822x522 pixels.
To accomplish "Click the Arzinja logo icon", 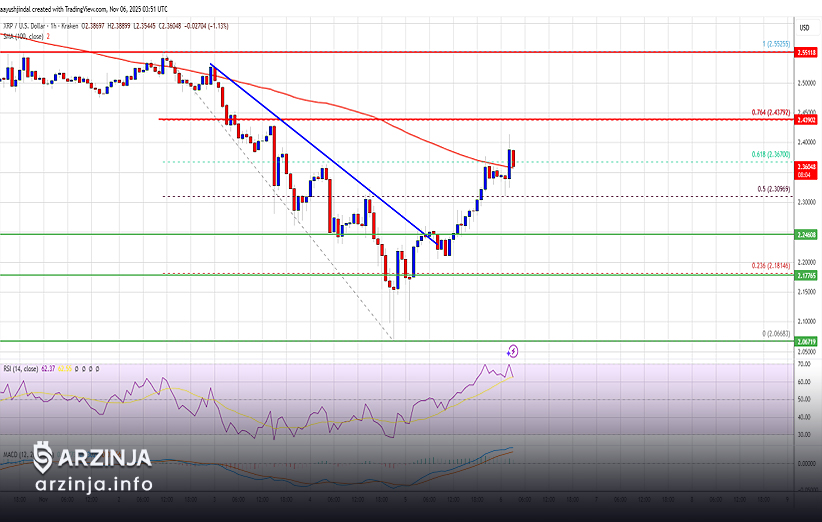I will (43, 458).
